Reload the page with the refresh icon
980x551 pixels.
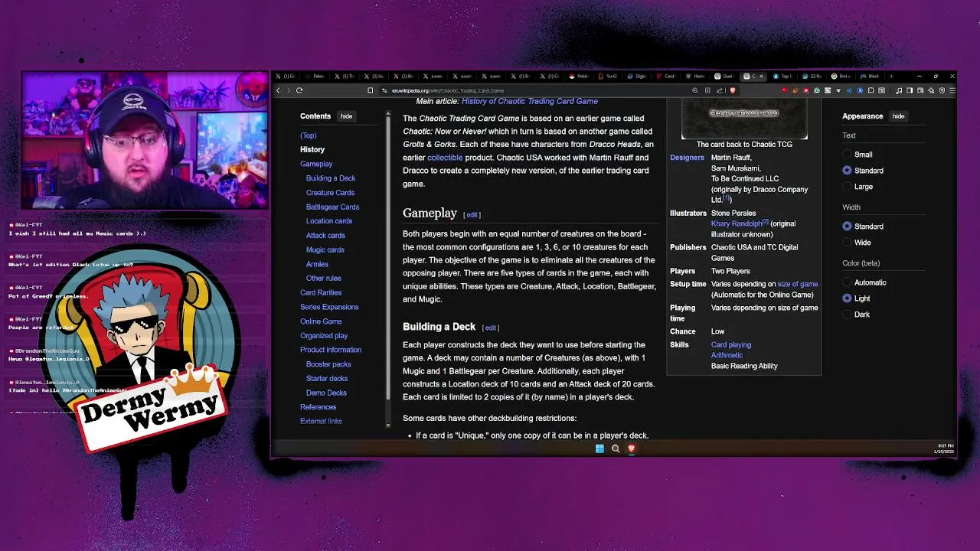[299, 90]
